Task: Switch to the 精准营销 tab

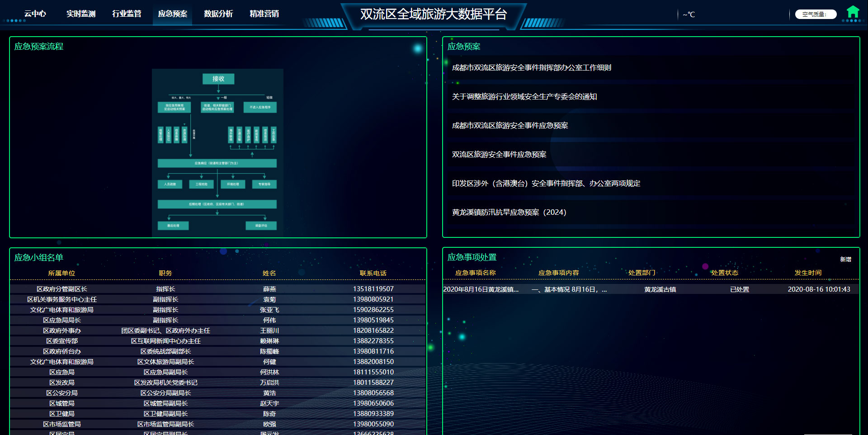Action: 264,14
